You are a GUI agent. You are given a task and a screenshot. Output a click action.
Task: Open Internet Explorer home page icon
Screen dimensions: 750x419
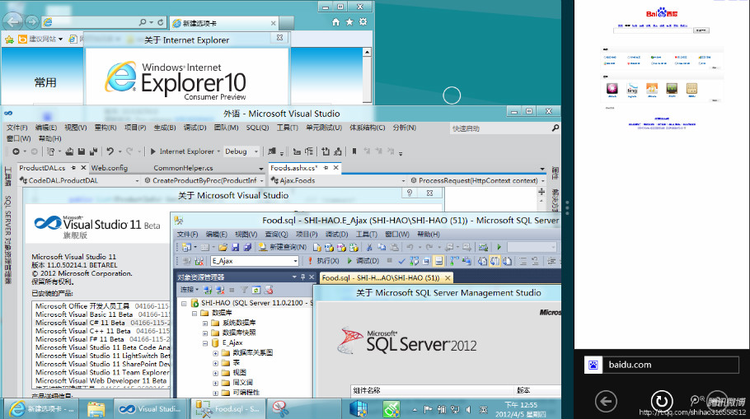[336, 22]
